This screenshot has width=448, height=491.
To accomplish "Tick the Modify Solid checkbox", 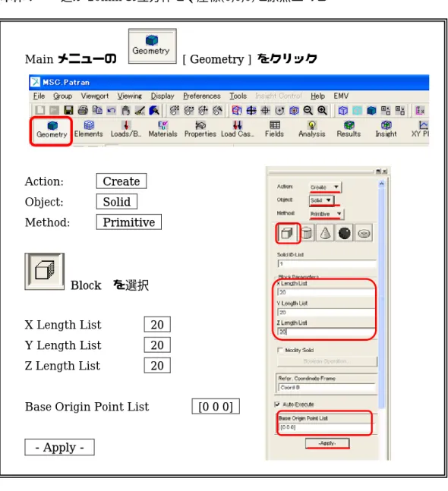I will [280, 350].
